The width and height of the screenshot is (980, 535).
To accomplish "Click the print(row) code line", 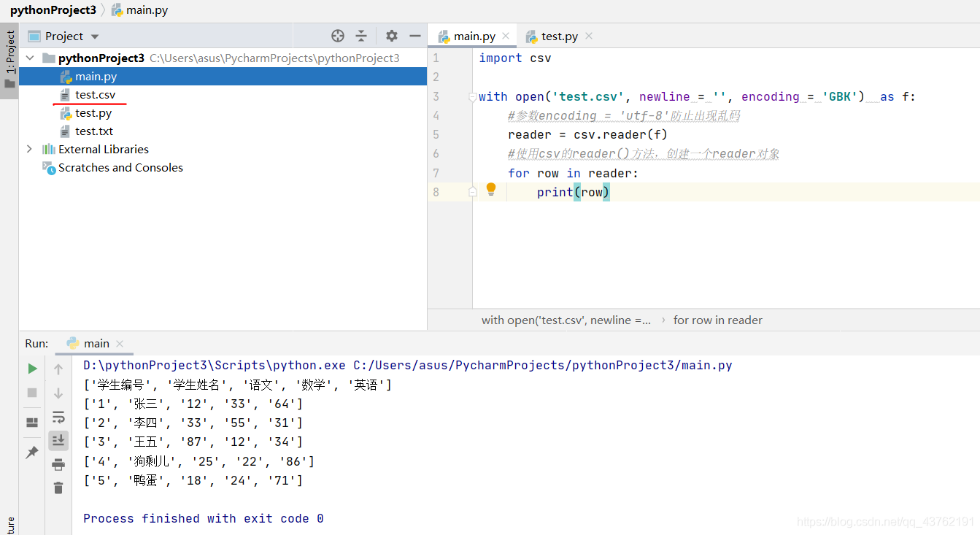I will (573, 192).
